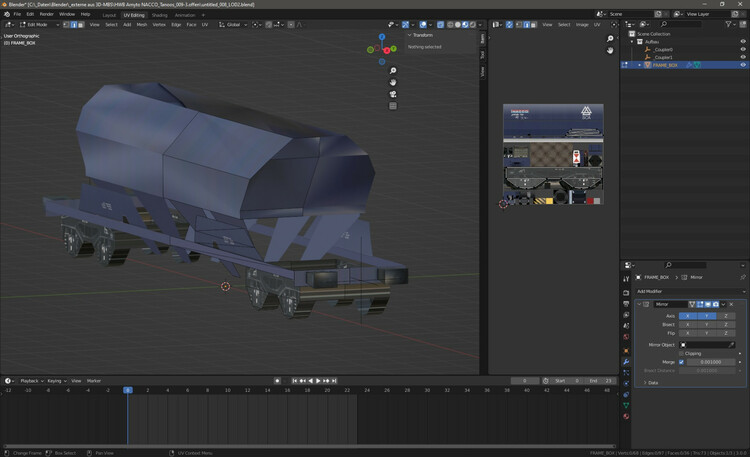This screenshot has height=457, width=750.
Task: Click the pan hand icon in the UV editor
Action: tap(610, 50)
